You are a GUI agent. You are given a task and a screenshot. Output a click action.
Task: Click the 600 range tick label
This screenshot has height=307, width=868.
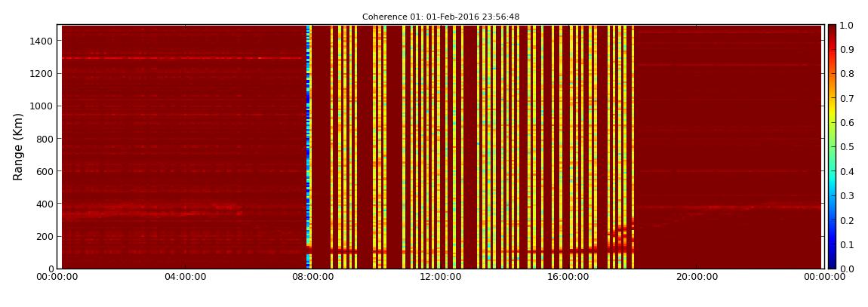[x=45, y=171]
